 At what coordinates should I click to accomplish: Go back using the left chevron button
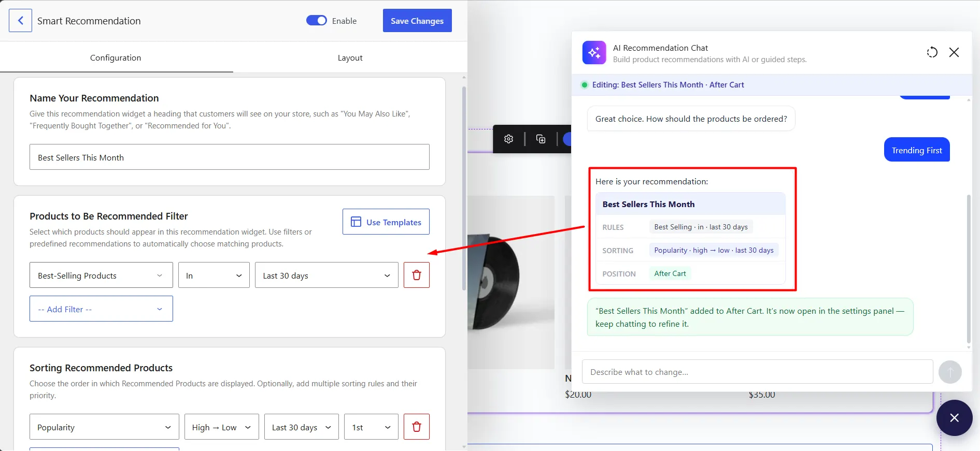point(20,21)
